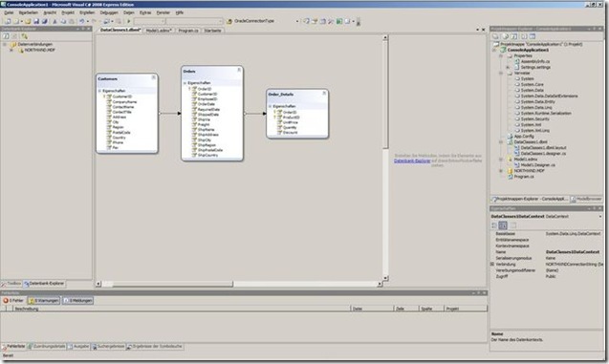Click the Cut scissors toolbar icon
Screen dimensions: 609x364
pos(54,21)
